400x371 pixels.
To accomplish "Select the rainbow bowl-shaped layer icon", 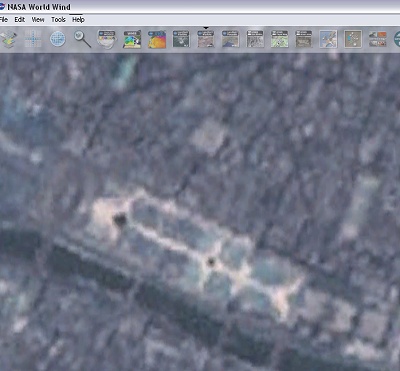I will click(107, 39).
